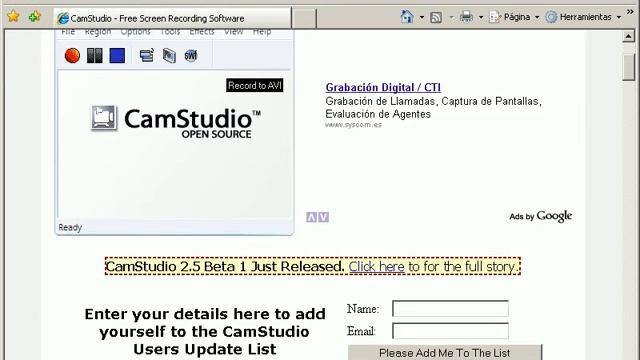Click the scrollbar up arrow
This screenshot has width=640, height=360.
click(x=628, y=36)
